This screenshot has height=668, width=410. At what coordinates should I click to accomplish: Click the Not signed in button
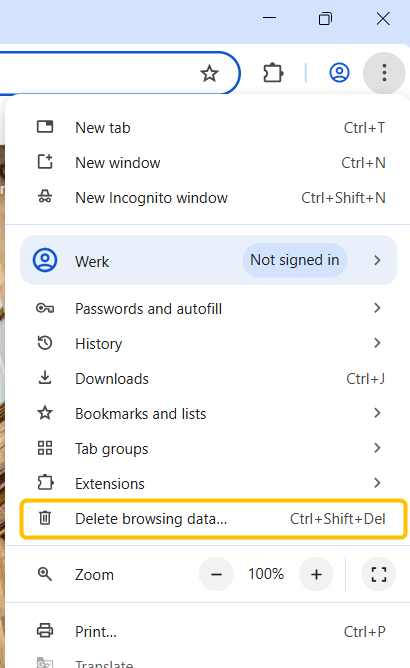(x=295, y=260)
